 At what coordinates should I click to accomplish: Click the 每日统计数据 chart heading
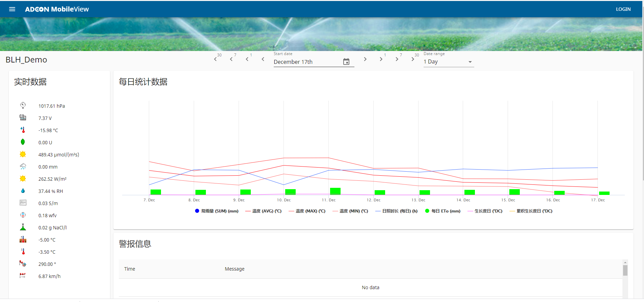(x=143, y=82)
